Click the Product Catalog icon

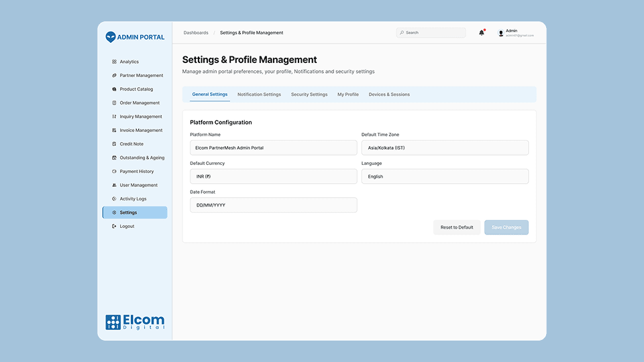114,89
